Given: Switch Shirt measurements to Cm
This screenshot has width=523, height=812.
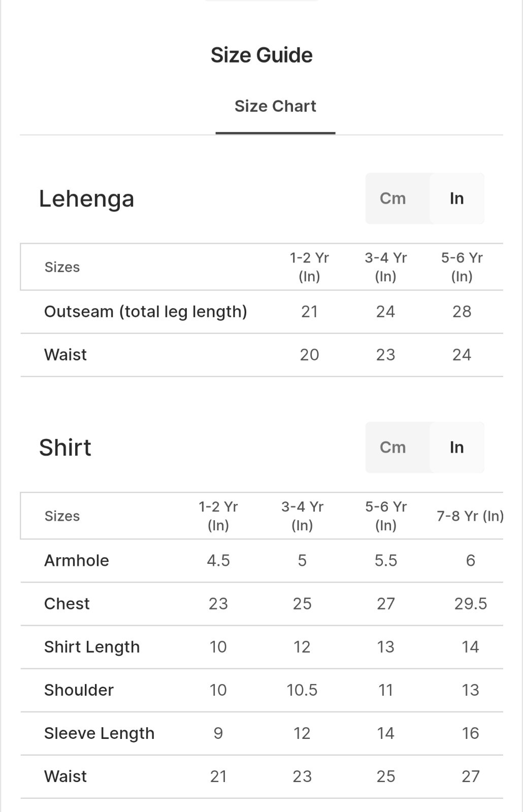Looking at the screenshot, I should (x=393, y=447).
